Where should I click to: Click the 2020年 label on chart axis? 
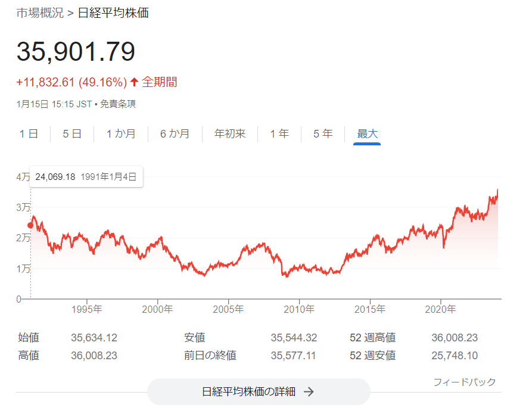coord(440,309)
